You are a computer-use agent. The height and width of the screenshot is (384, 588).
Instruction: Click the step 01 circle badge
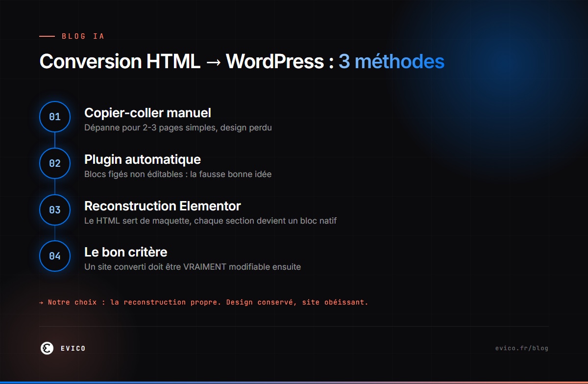click(55, 117)
